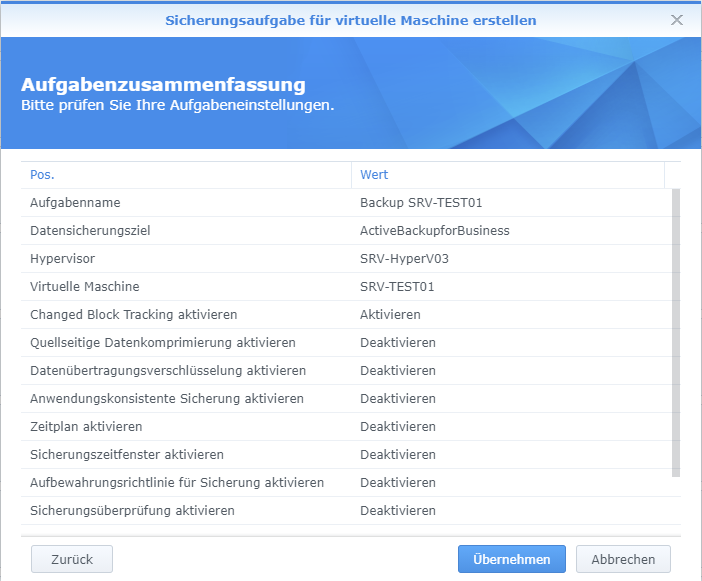702x581 pixels.
Task: Click the dialog title Sicherungsaufgabe für virtuelle Maschine erstellen
Action: pyautogui.click(x=351, y=20)
